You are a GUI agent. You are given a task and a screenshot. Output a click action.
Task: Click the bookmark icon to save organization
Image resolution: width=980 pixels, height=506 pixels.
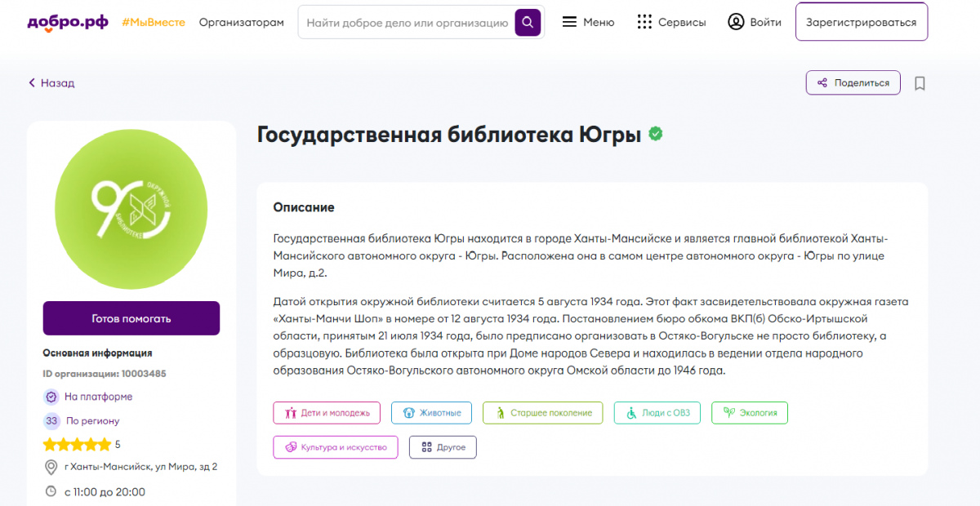920,83
